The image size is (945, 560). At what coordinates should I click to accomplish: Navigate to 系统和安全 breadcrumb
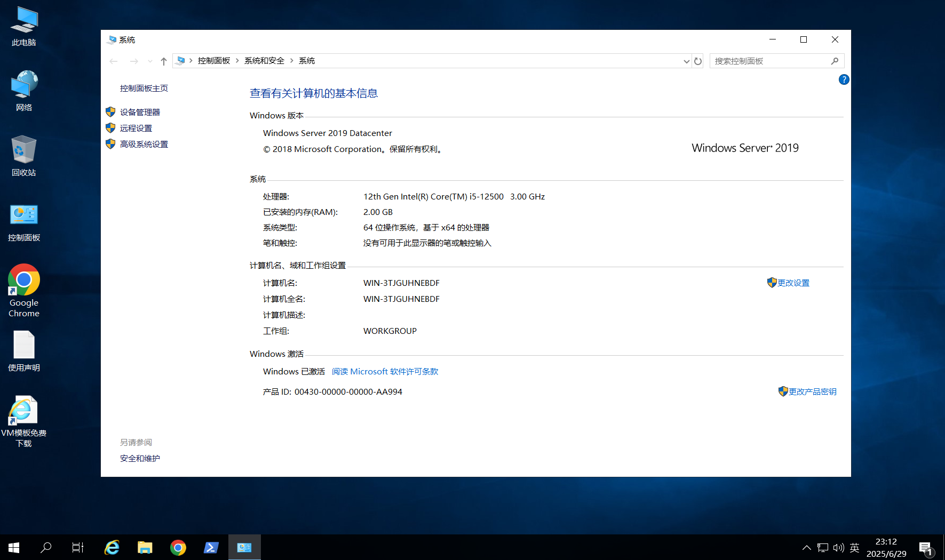pos(265,61)
